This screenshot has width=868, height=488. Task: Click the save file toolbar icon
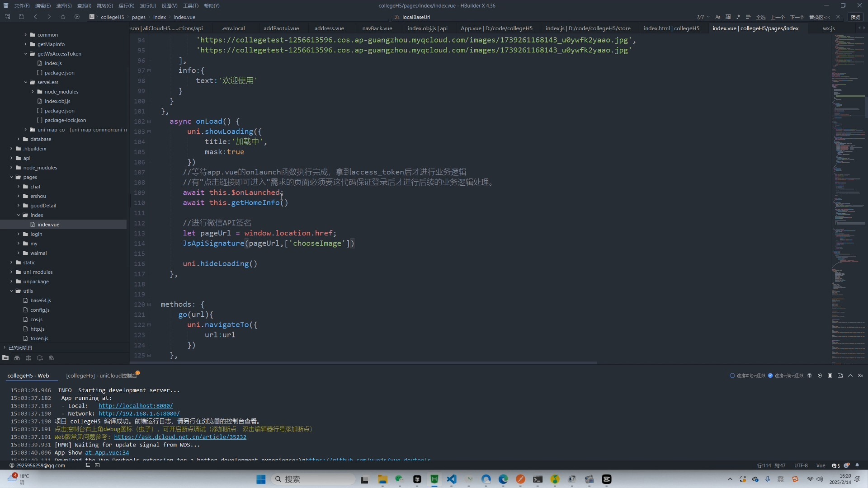click(21, 17)
